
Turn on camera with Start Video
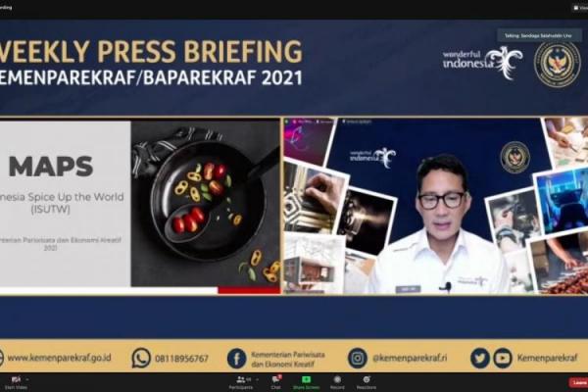tap(15, 381)
